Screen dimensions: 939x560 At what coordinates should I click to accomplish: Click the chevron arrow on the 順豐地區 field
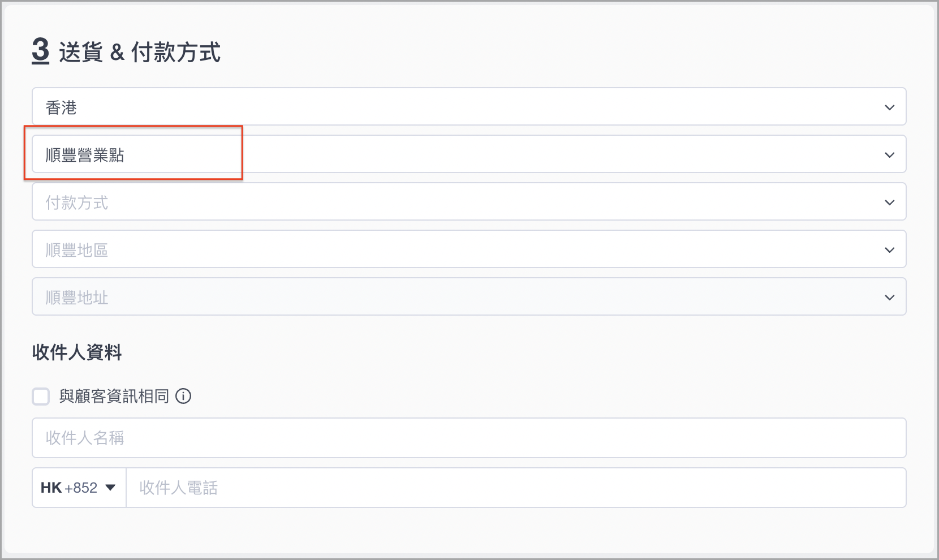pos(890,250)
